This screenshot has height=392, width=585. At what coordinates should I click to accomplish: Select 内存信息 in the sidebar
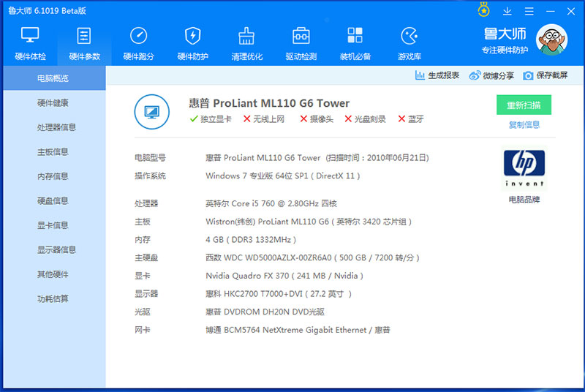click(x=54, y=176)
